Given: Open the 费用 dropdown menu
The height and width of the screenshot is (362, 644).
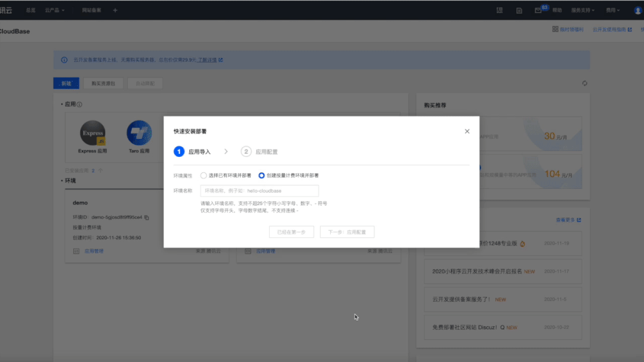Looking at the screenshot, I should pos(611,10).
